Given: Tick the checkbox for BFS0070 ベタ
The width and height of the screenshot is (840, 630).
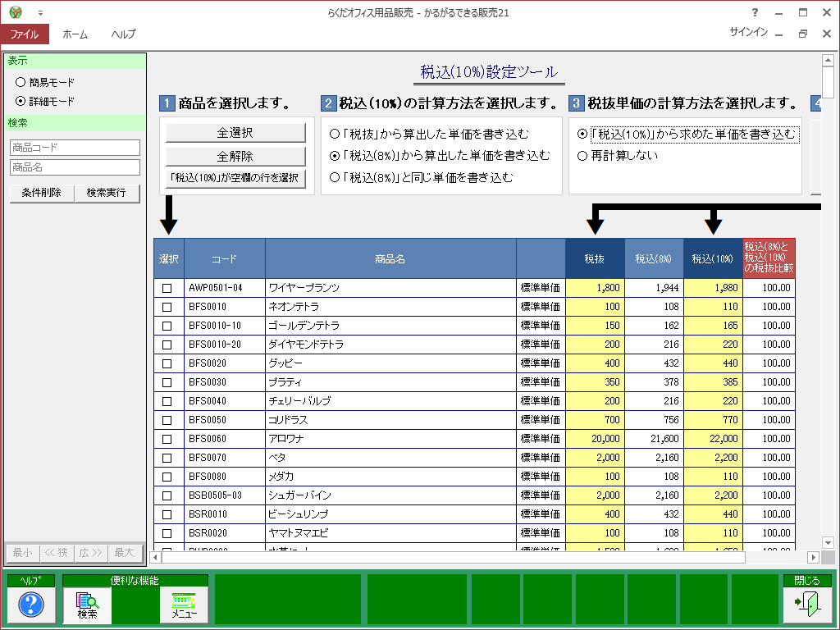Looking at the screenshot, I should (167, 458).
